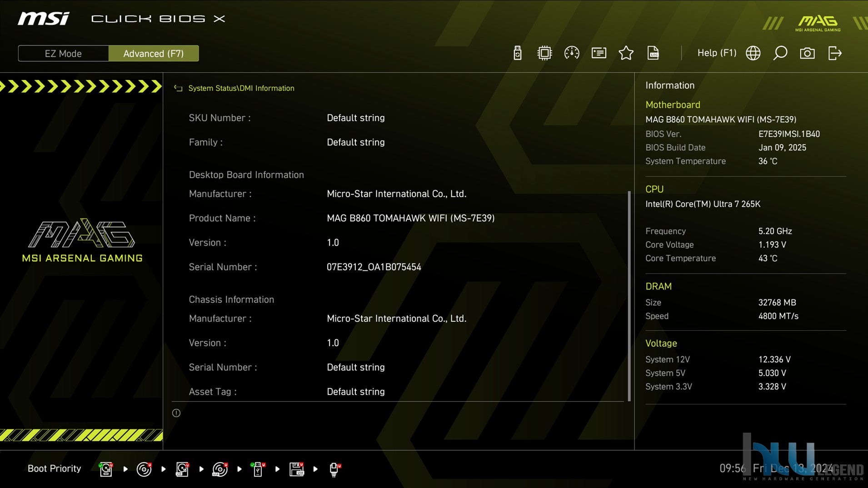Open Help (F1)
868x488 pixels.
pos(717,53)
